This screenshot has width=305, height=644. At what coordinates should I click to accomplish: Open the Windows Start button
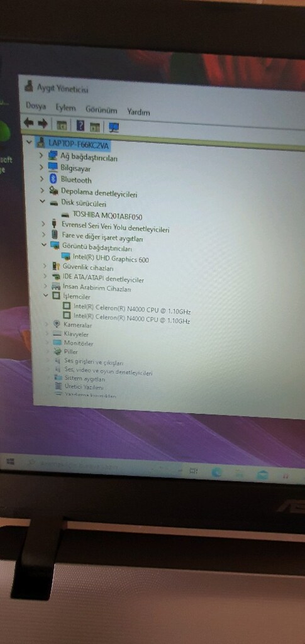[x=11, y=461]
